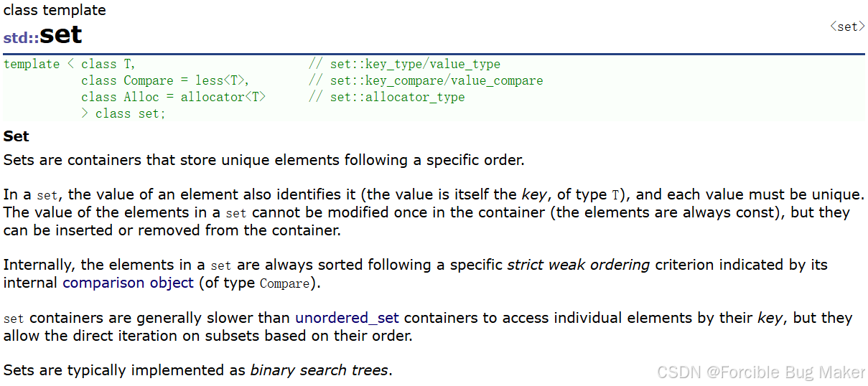868x386 pixels.
Task: Click italic 'binary search trees' text
Action: (319, 370)
